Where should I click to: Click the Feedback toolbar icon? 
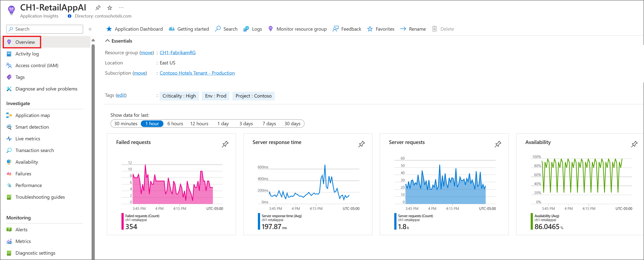click(x=335, y=29)
